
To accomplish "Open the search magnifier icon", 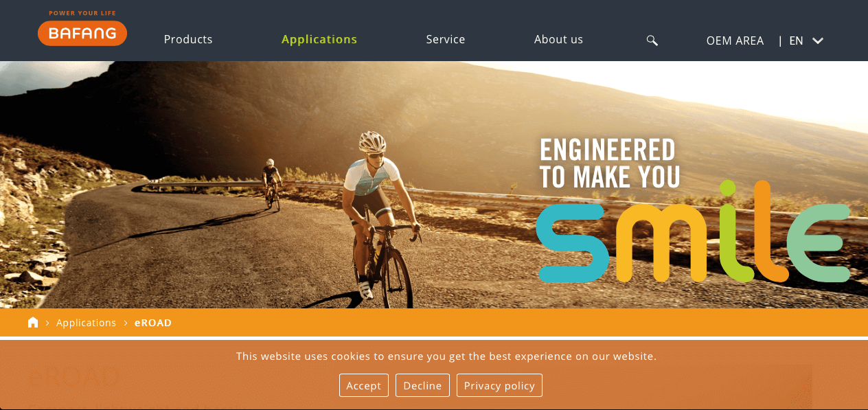I will (x=652, y=41).
